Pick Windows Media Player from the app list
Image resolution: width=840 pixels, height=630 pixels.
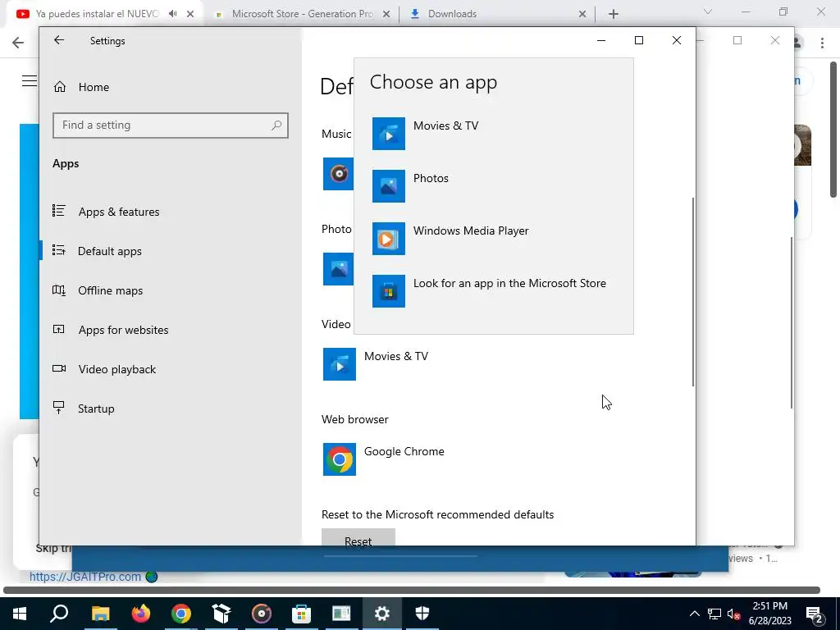[493, 239]
